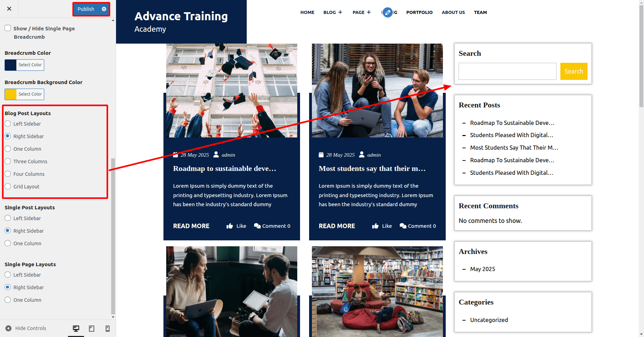Expand the BLOG menu plus submenu
Screen dimensions: 644x337
click(x=340, y=12)
